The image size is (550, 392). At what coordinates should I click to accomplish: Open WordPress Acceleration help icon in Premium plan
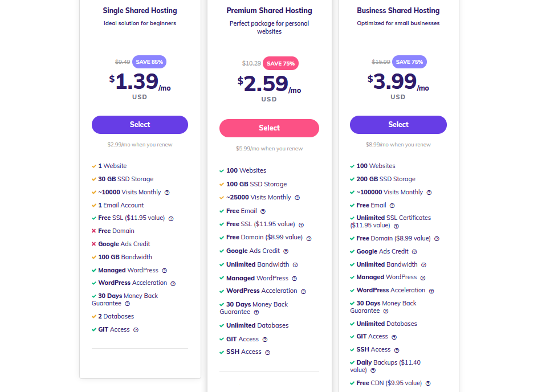click(x=303, y=291)
